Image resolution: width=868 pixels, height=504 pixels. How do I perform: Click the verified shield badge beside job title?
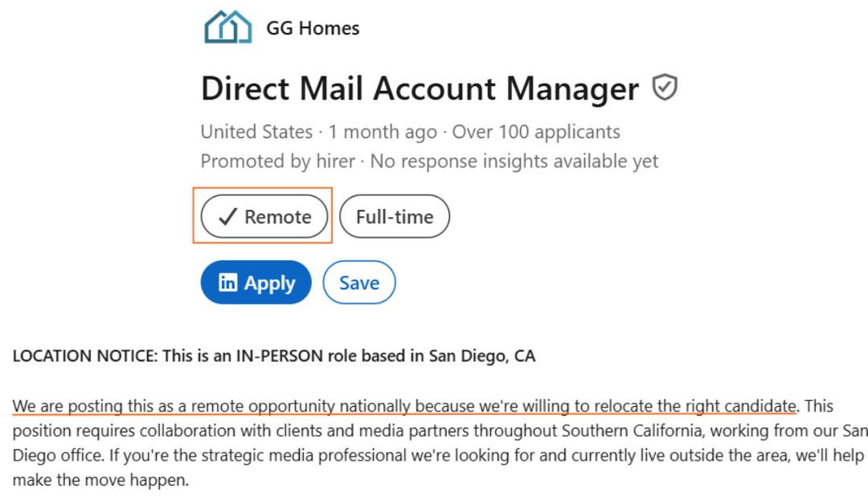pyautogui.click(x=665, y=87)
